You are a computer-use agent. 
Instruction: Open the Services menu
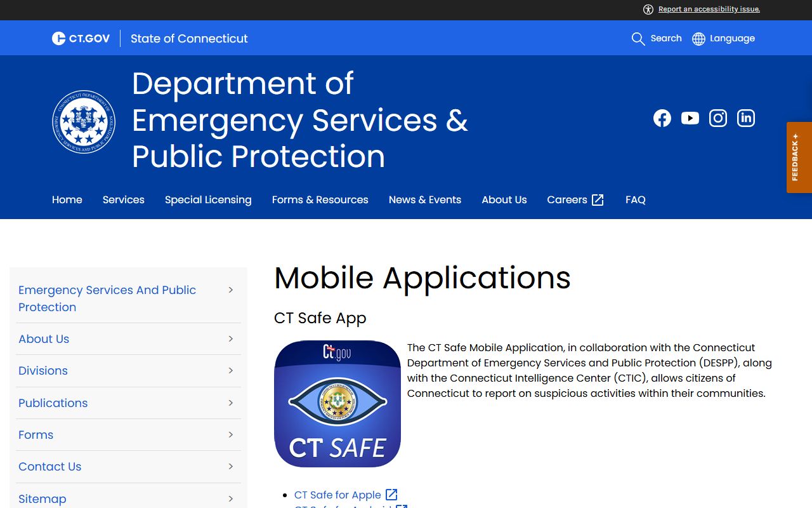[124, 200]
